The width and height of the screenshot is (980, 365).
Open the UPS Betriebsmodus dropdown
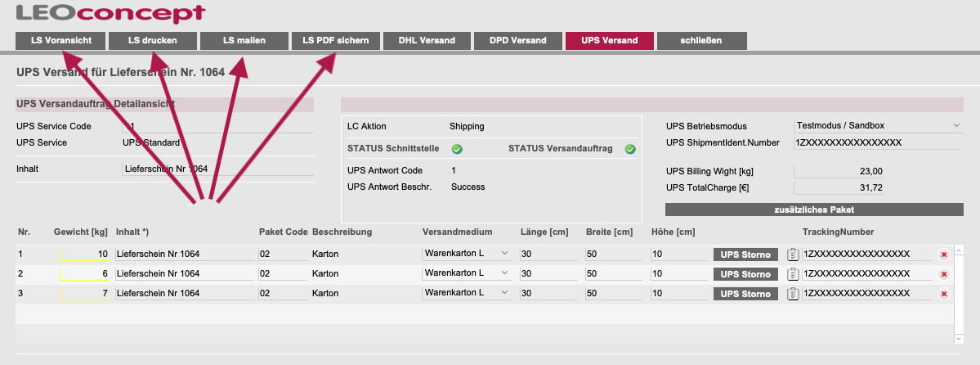878,126
